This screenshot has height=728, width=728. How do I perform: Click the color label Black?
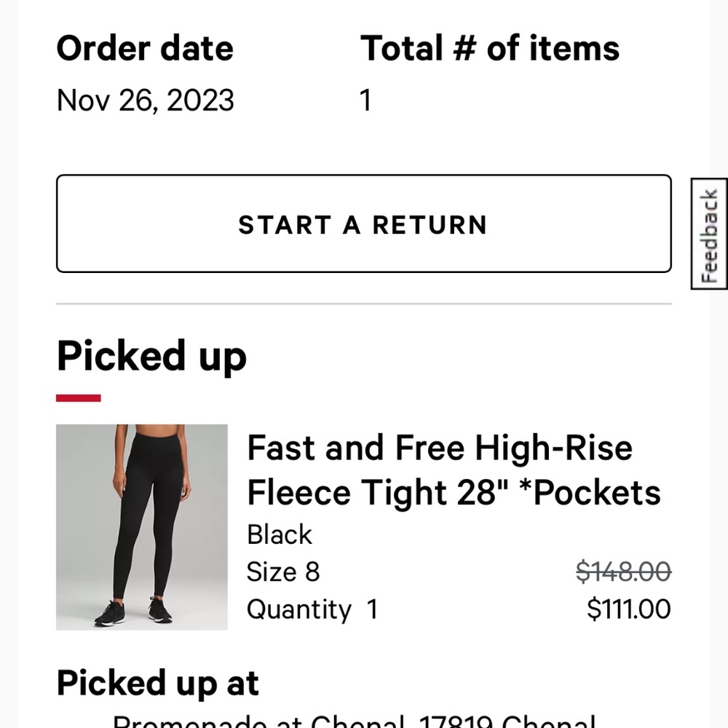pos(280,534)
